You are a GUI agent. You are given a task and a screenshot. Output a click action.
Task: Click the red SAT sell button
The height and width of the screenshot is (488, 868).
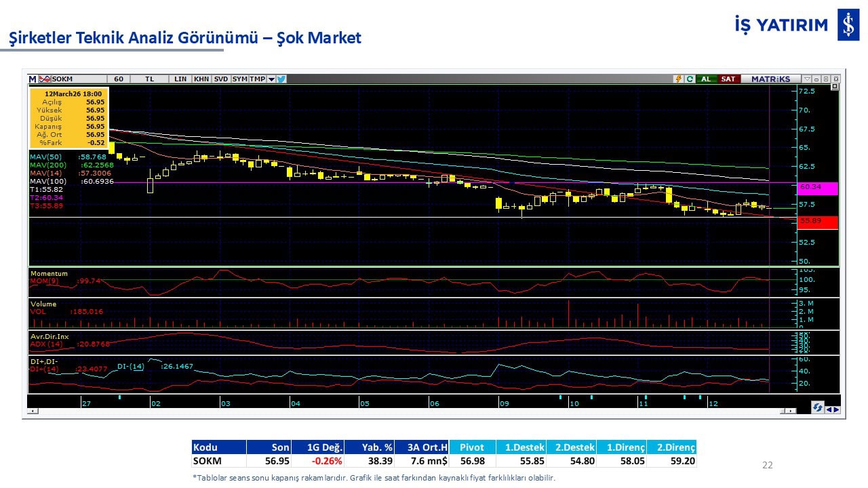[x=728, y=79]
